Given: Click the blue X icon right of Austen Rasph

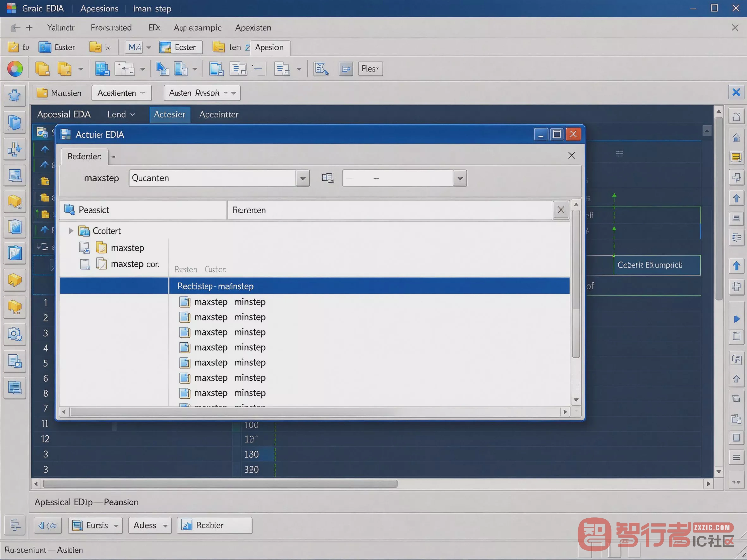Looking at the screenshot, I should 736,93.
